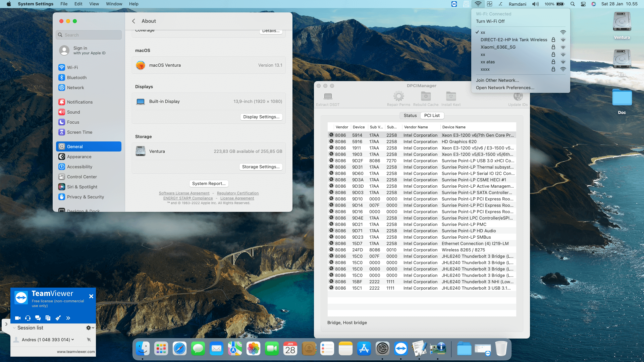Open the Software License Agreement link
644x362 pixels.
(x=184, y=193)
